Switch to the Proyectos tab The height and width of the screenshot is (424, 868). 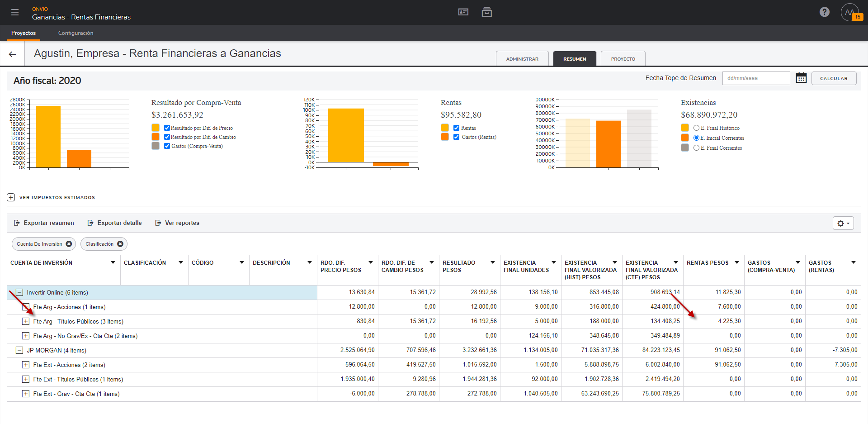coord(24,33)
